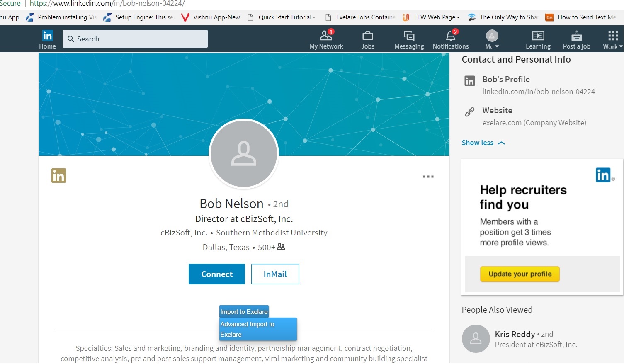Open the Learning icon
The height and width of the screenshot is (364, 624).
pos(538,36)
